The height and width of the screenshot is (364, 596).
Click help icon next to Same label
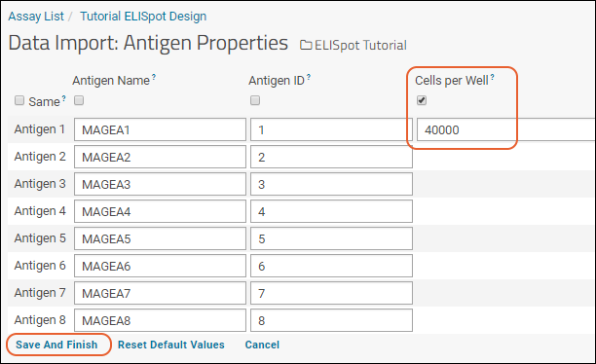[x=64, y=98]
